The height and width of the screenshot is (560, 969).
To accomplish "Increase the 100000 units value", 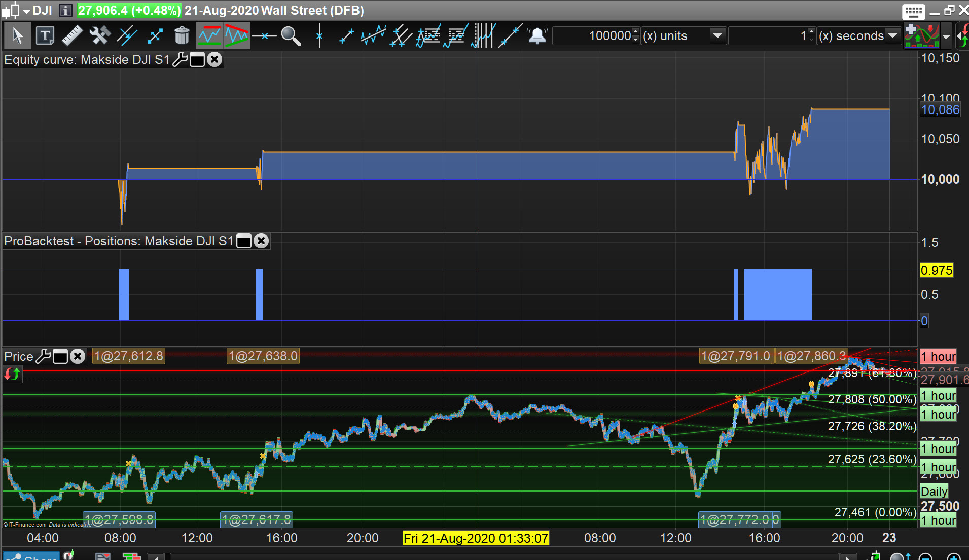I will click(x=636, y=31).
